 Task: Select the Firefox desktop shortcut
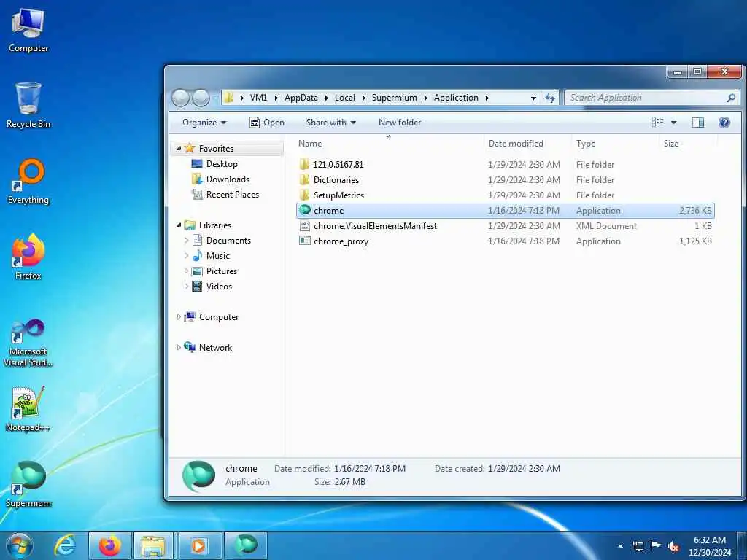[28, 257]
